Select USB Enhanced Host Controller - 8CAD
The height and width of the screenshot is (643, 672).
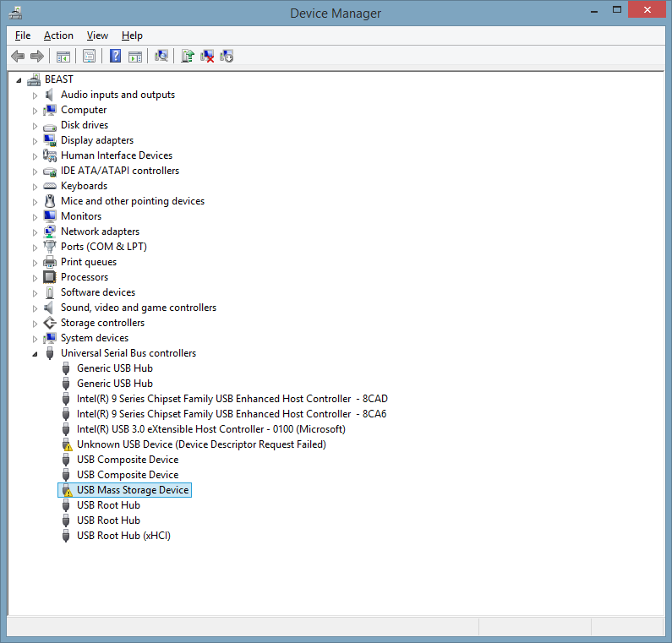click(232, 399)
